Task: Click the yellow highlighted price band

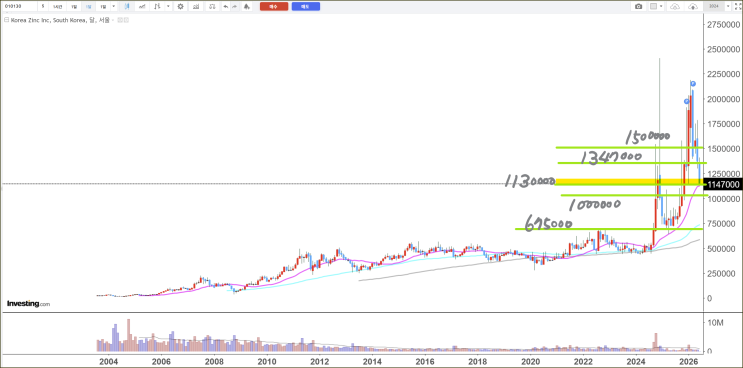Action: coord(630,181)
